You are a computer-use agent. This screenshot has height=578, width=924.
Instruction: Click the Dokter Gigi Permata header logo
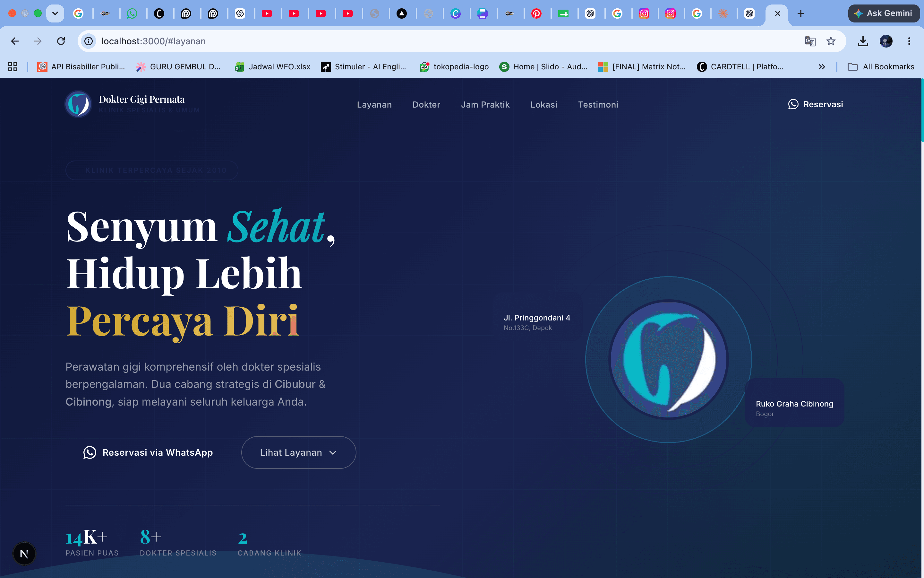tap(78, 104)
